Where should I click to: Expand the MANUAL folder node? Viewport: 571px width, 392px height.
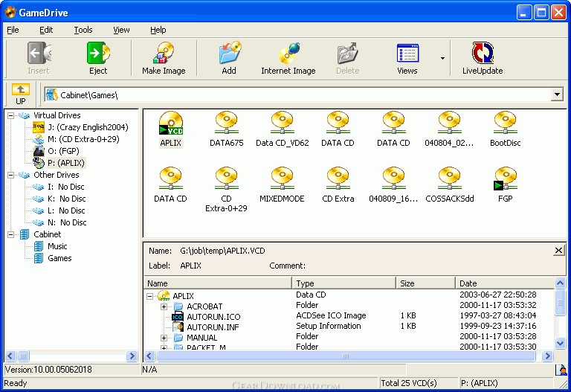coord(164,338)
